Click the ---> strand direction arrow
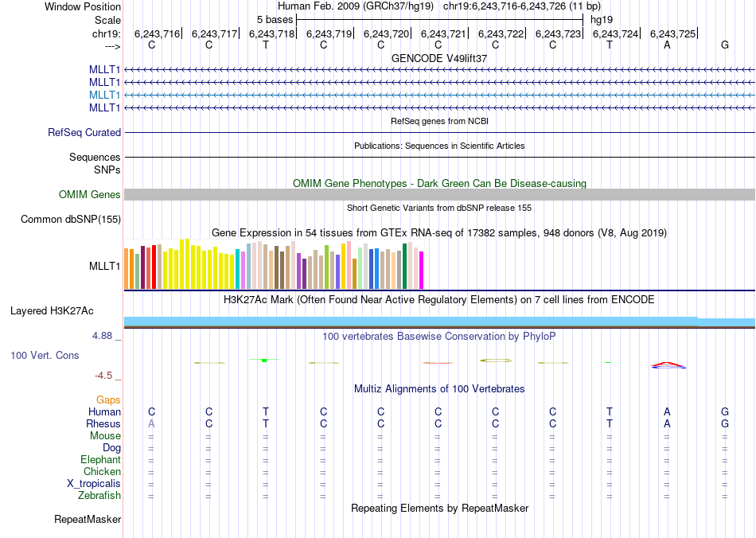 (113, 46)
